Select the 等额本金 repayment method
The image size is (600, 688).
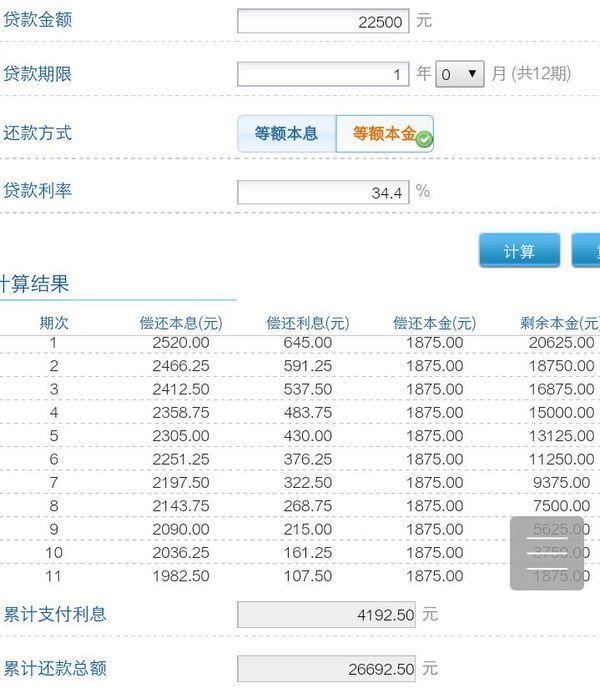point(383,133)
